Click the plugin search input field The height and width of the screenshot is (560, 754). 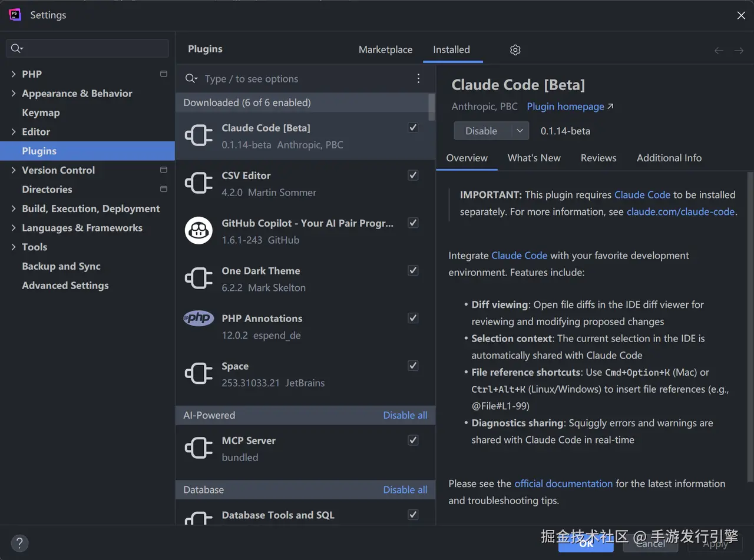[x=306, y=79]
